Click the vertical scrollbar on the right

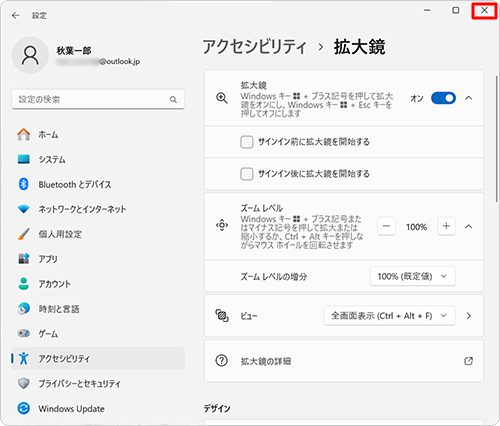[496, 138]
